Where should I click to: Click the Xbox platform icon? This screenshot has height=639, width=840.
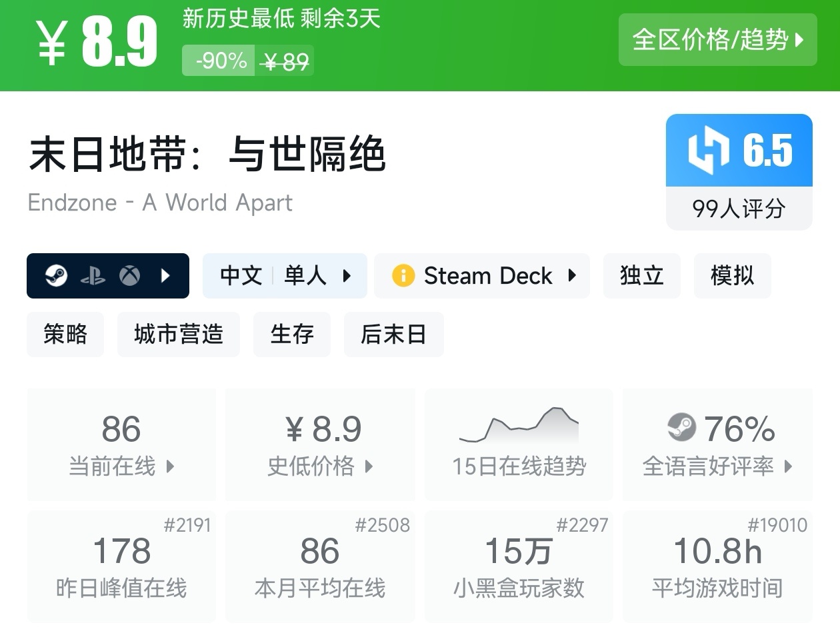click(129, 275)
